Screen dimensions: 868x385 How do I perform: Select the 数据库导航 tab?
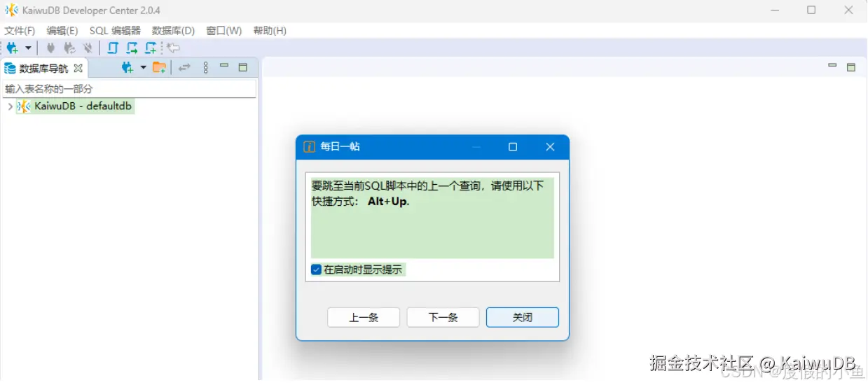pyautogui.click(x=43, y=68)
